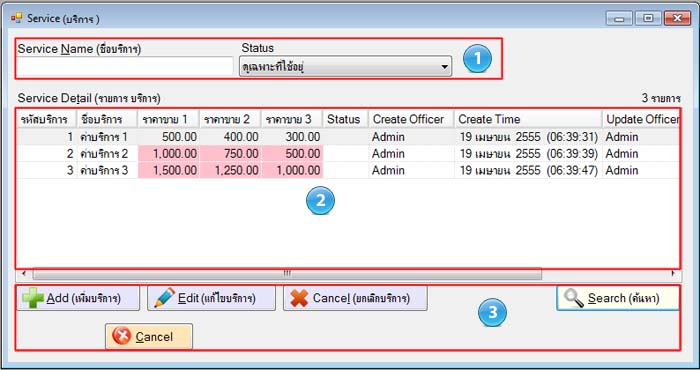Click the horizontal scrollbar thumb

click(287, 274)
